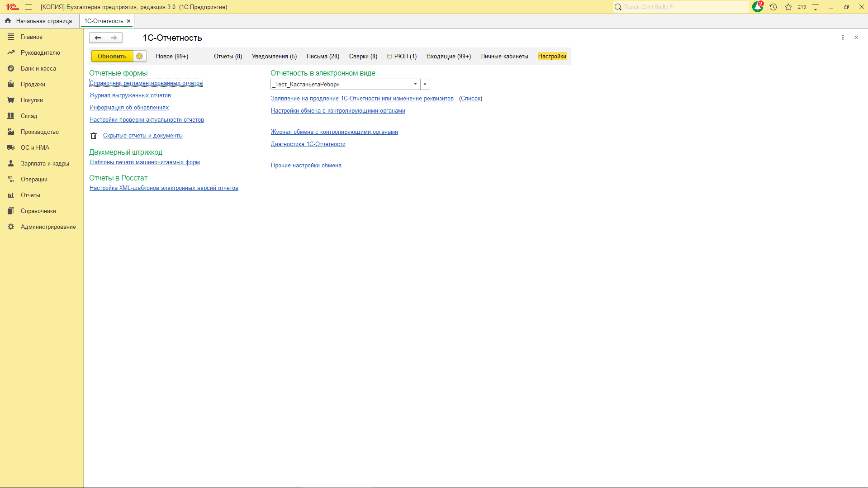Open Справочник регламентированных отчетов link
Viewport: 868px width, 488px height.
(146, 83)
